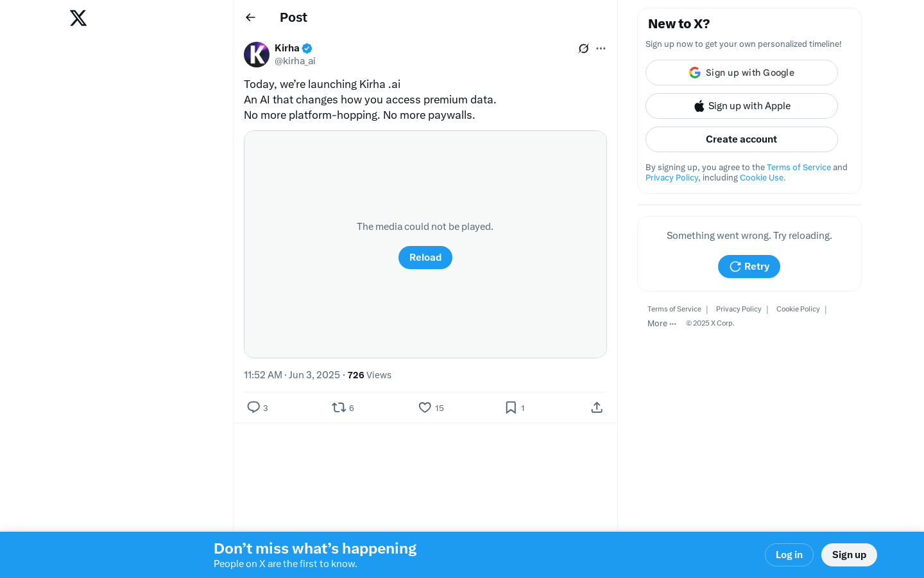
Task: Select Create account
Action: [x=742, y=139]
